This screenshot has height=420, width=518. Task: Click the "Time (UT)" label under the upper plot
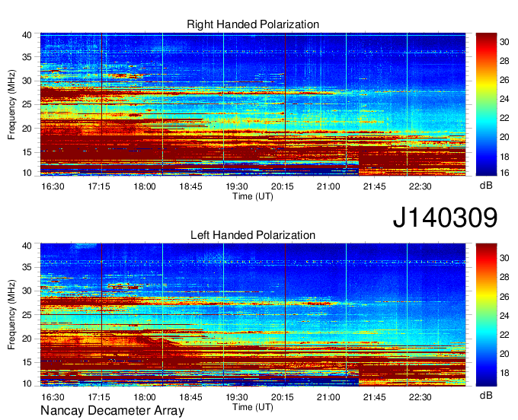pyautogui.click(x=253, y=196)
